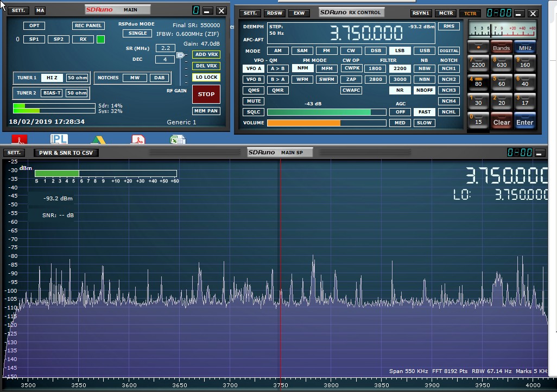
Task: Open the Excel desktop icon
Action: coord(178,139)
